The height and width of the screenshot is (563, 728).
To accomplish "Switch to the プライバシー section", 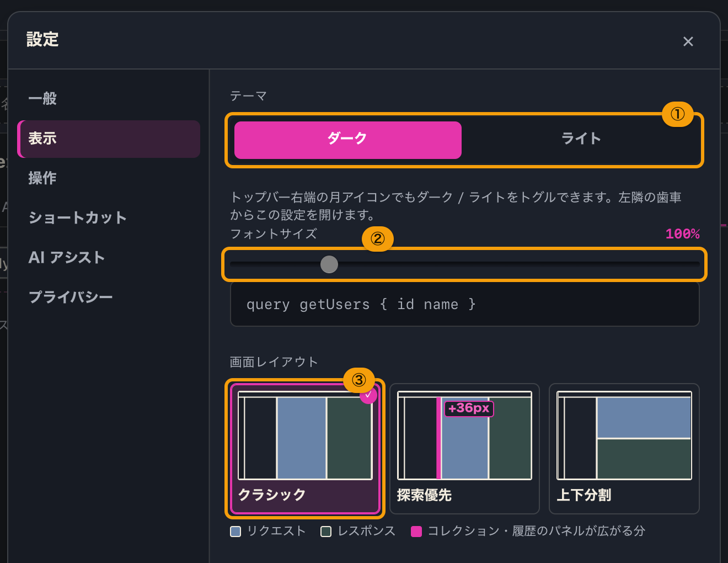I will (109, 298).
